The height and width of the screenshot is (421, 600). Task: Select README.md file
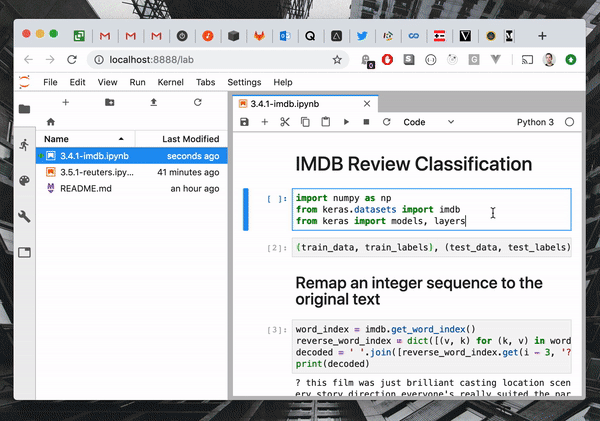(x=132, y=188)
